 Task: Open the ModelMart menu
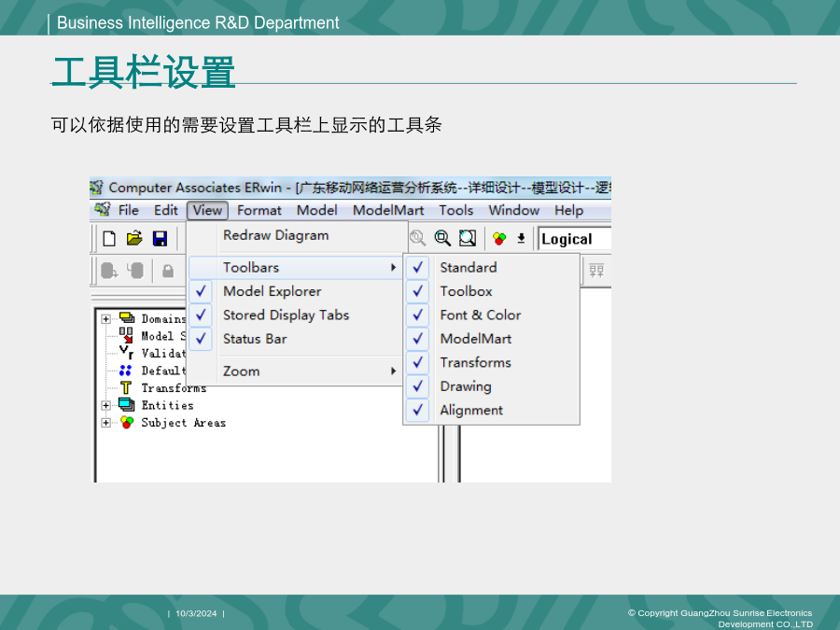[x=388, y=210]
